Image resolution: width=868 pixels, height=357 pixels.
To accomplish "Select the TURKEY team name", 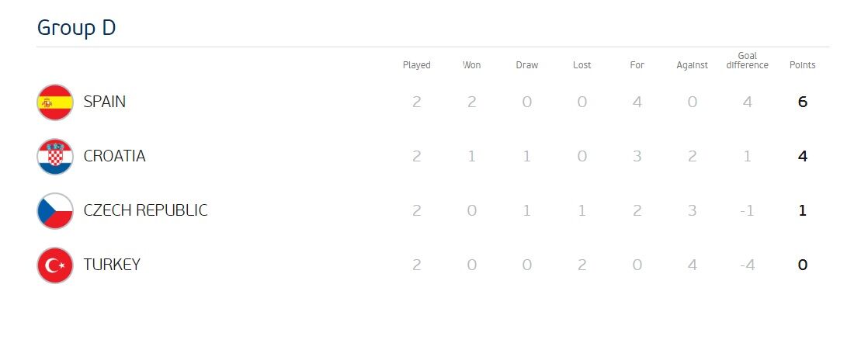I will pos(112,265).
